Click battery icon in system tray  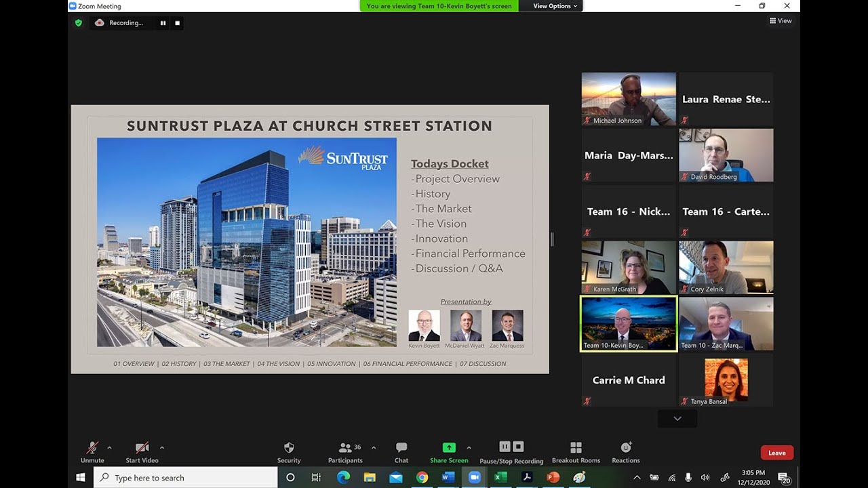654,478
